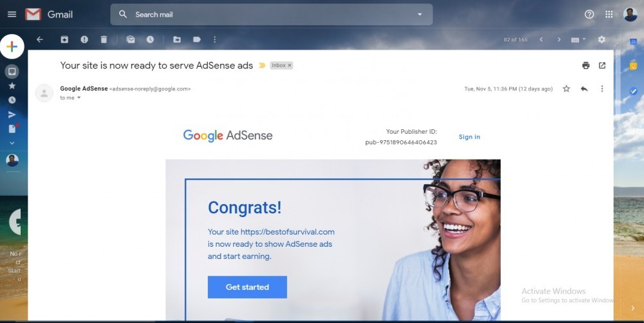644x323 pixels.
Task: Focus the Search mail field
Action: click(x=271, y=14)
